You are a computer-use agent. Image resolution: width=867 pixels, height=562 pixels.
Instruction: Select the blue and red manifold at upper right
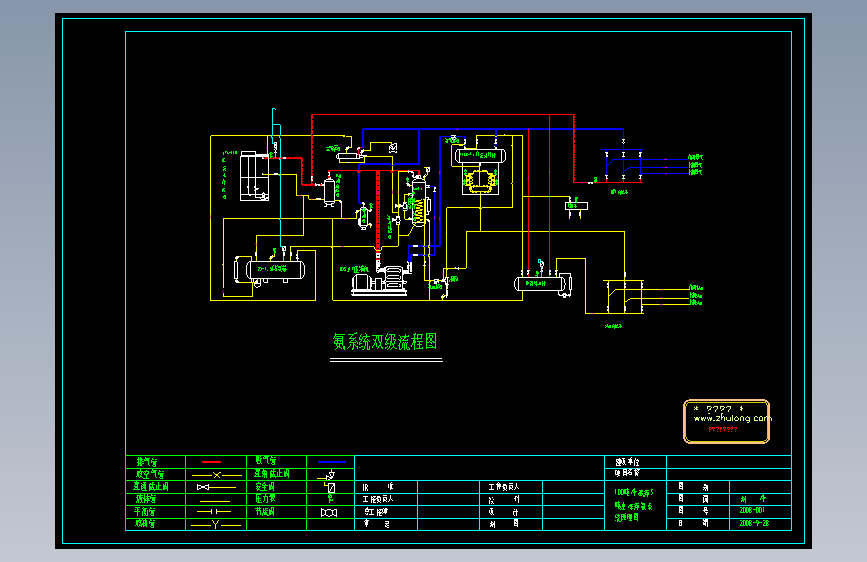(x=623, y=165)
